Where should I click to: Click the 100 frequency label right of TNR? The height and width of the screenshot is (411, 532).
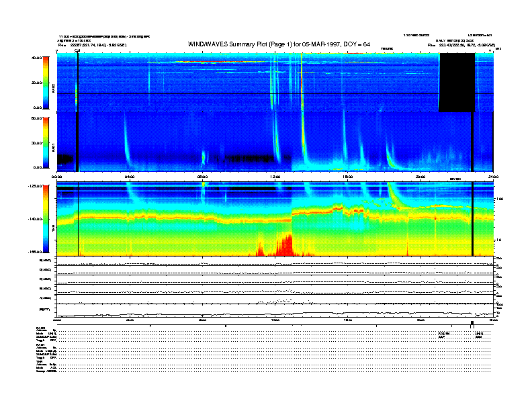tap(500, 199)
